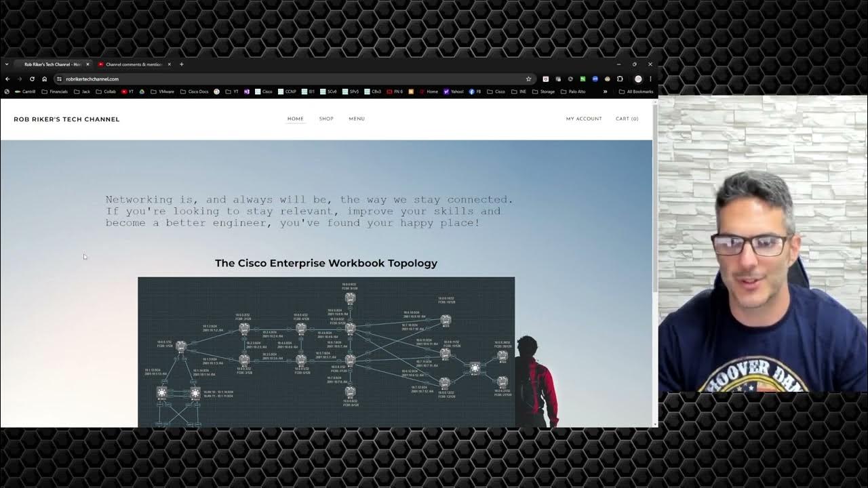Open the Facebook FB bookmark
Viewport: 868px width, 488px height.
[475, 91]
